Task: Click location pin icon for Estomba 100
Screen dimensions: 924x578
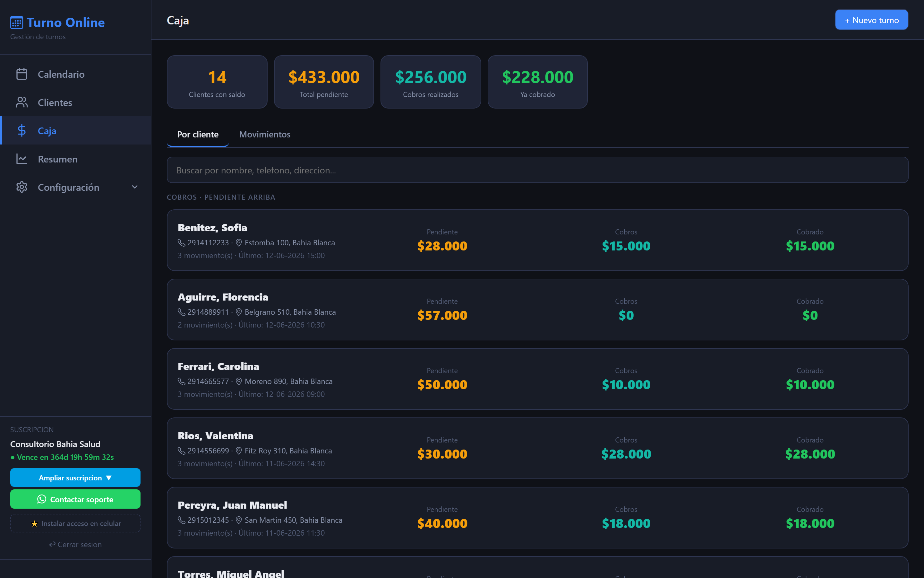Action: point(239,243)
